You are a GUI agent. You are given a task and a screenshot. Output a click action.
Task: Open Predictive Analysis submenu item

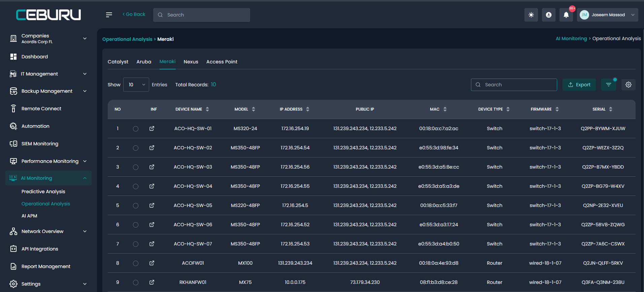43,192
